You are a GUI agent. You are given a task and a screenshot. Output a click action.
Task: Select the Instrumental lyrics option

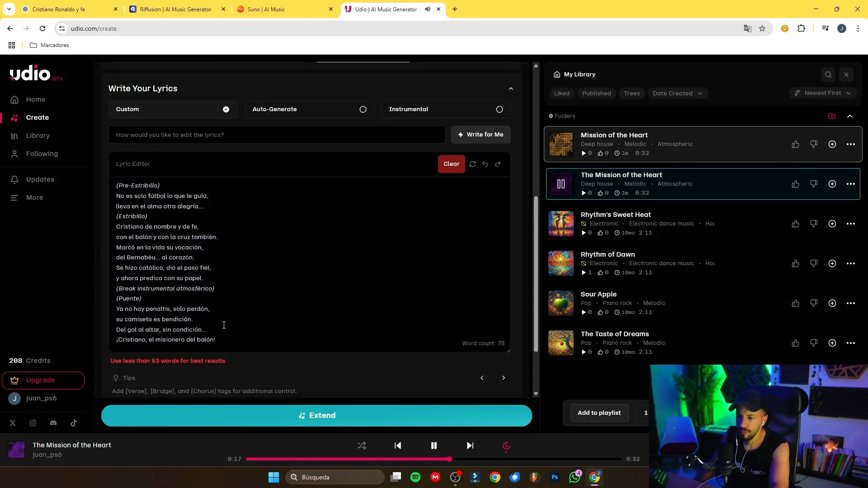point(446,109)
